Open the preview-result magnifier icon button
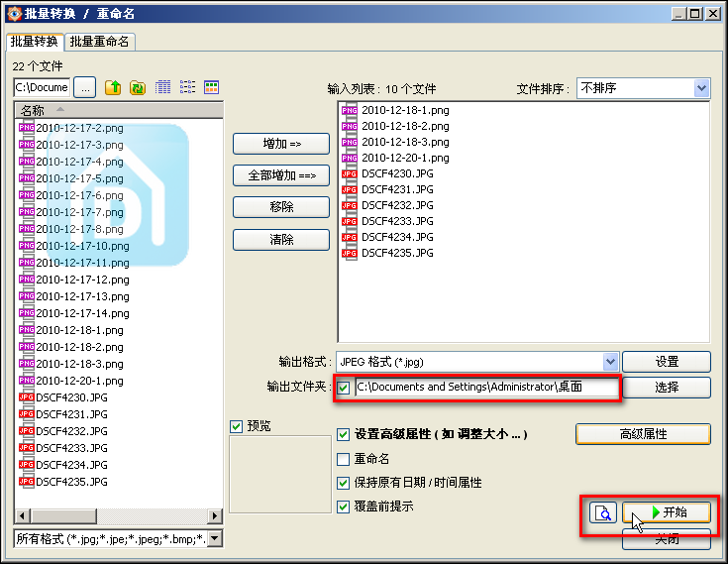The width and height of the screenshot is (728, 564). click(602, 512)
